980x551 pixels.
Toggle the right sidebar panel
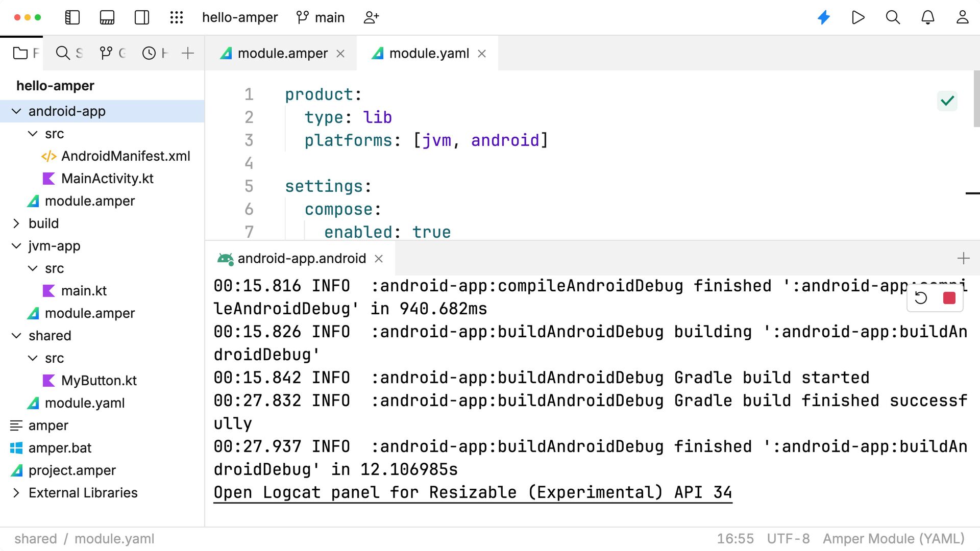[x=142, y=17]
